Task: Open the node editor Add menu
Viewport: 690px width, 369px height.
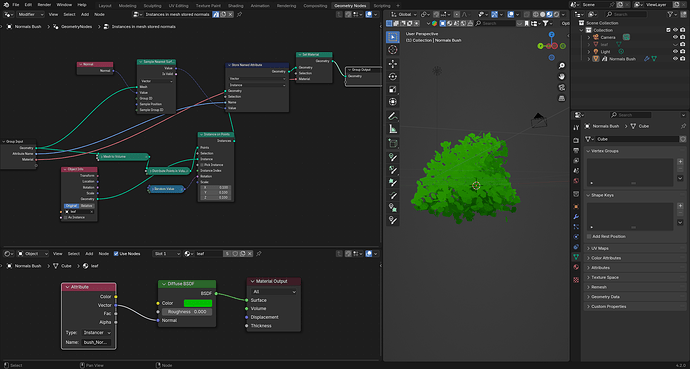Action: click(x=85, y=14)
